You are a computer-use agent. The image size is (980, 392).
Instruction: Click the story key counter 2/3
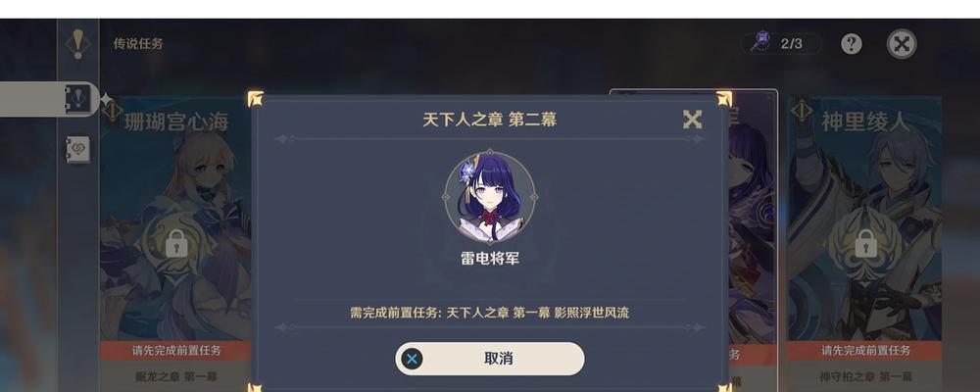coord(781,43)
